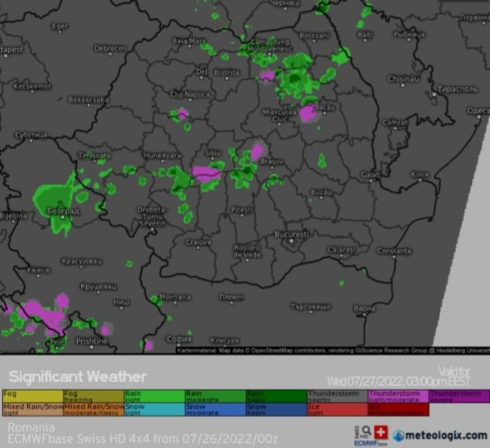
Task: Select the Thunderstorm severe purple swatch
Action: [x=459, y=396]
